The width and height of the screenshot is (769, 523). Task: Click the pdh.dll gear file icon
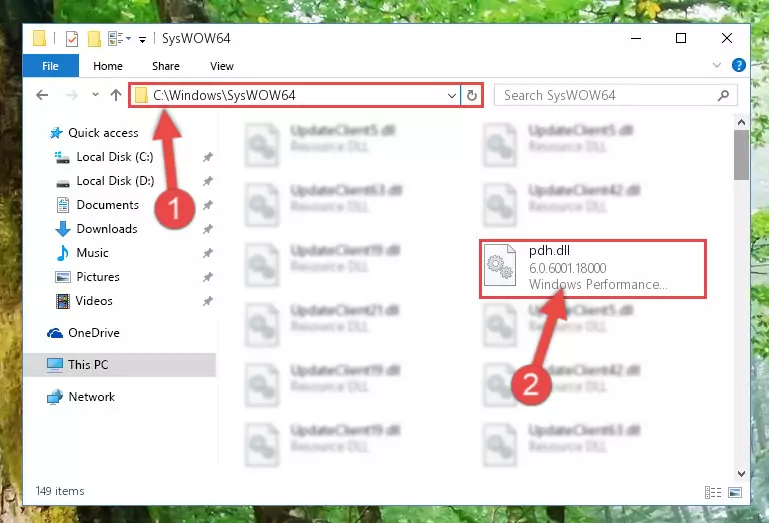(x=500, y=265)
